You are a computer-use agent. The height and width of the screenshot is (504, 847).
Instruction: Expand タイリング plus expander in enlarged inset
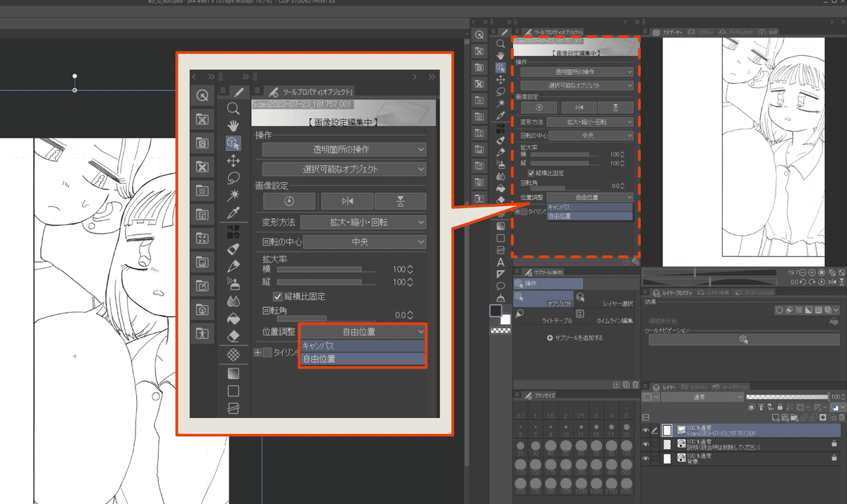pyautogui.click(x=258, y=352)
